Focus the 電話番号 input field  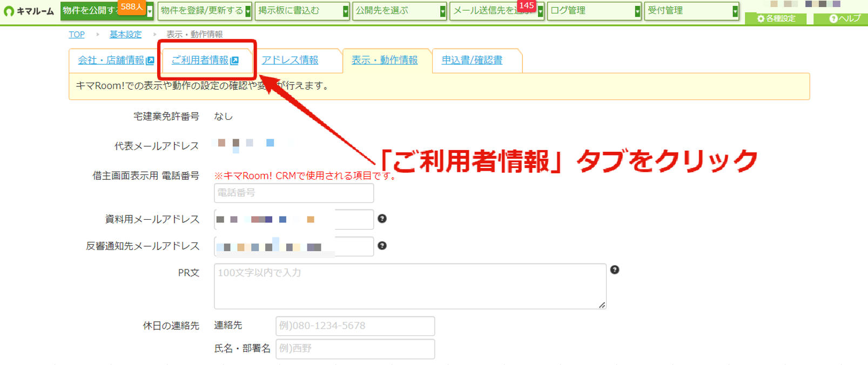pos(294,193)
